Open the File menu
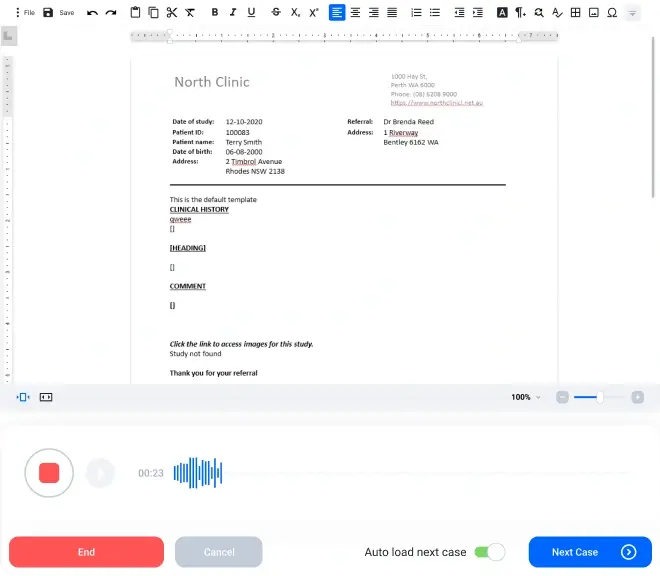660x576 pixels. [x=24, y=13]
